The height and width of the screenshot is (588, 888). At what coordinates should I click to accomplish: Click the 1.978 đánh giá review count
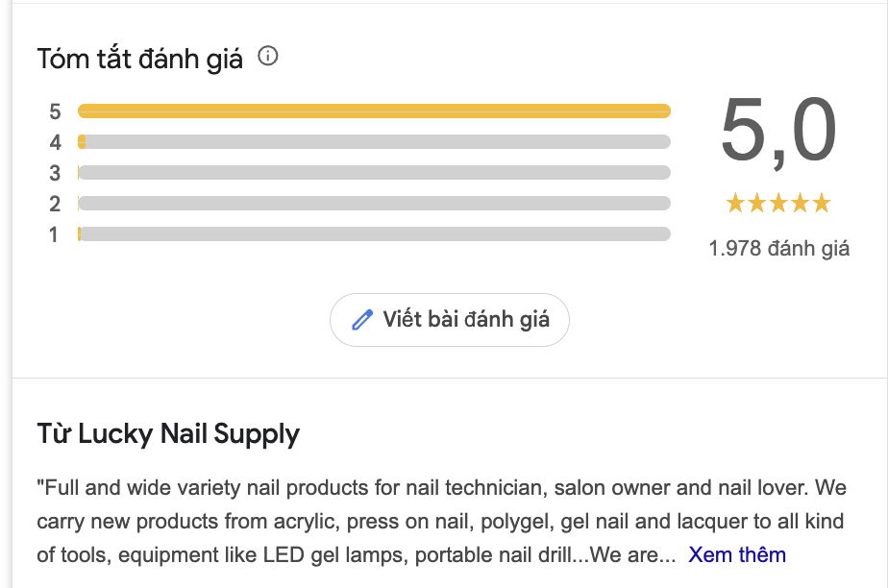[777, 247]
